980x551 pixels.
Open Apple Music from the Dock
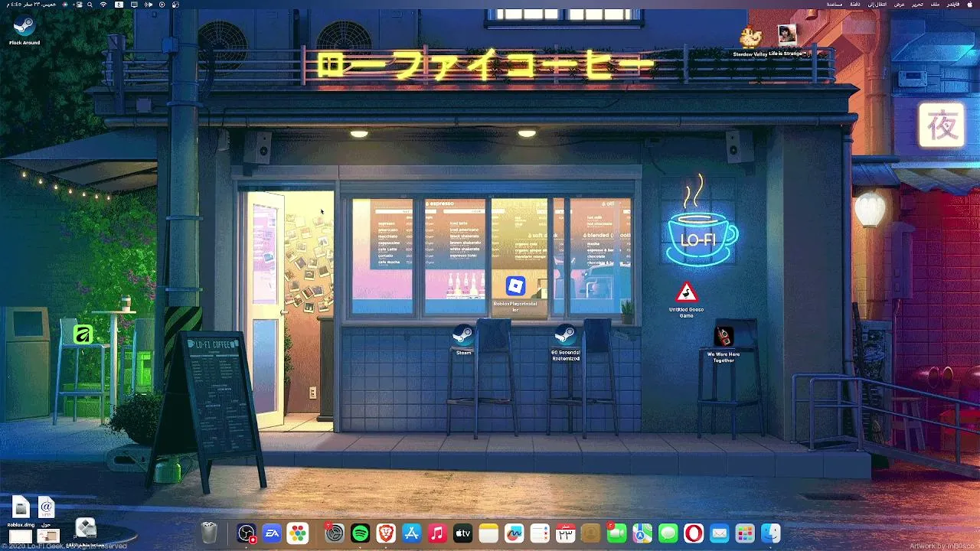(437, 533)
